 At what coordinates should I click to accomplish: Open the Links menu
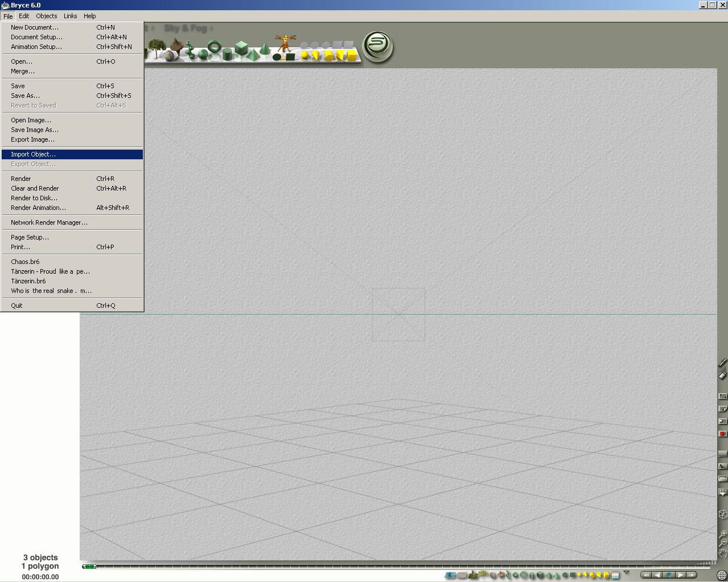click(71, 16)
